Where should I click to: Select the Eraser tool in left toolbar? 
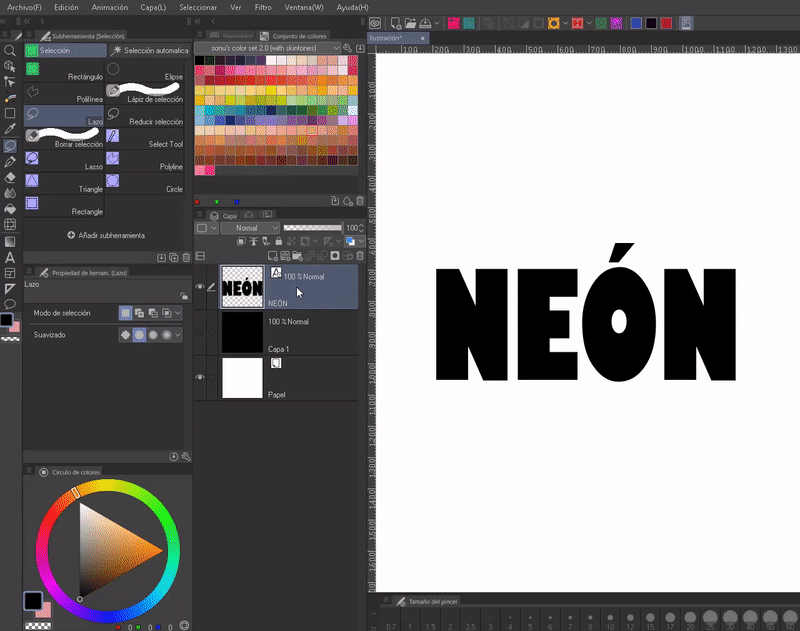coord(10,178)
